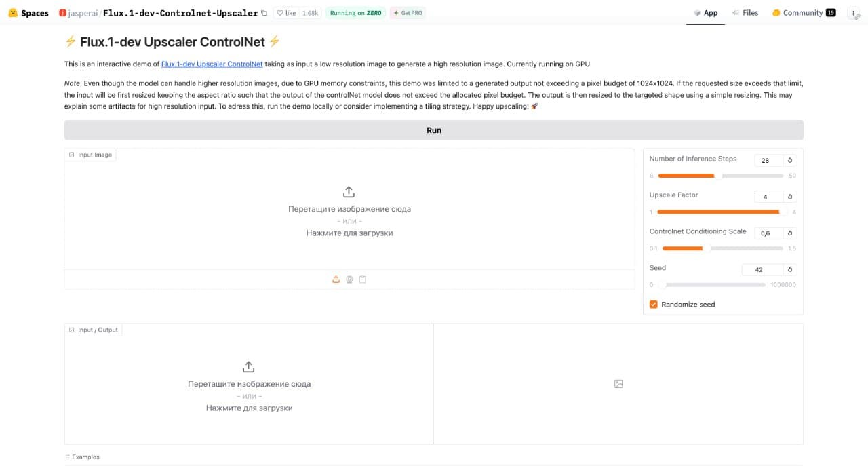This screenshot has width=868, height=466.
Task: Reset the Controlnet Conditioning Scale value
Action: coord(790,233)
